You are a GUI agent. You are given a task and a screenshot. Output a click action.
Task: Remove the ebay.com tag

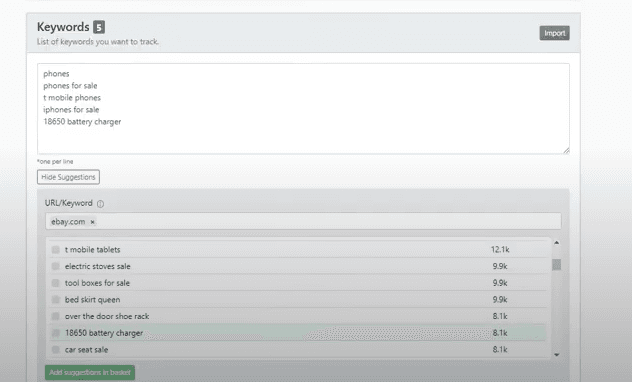tap(92, 222)
